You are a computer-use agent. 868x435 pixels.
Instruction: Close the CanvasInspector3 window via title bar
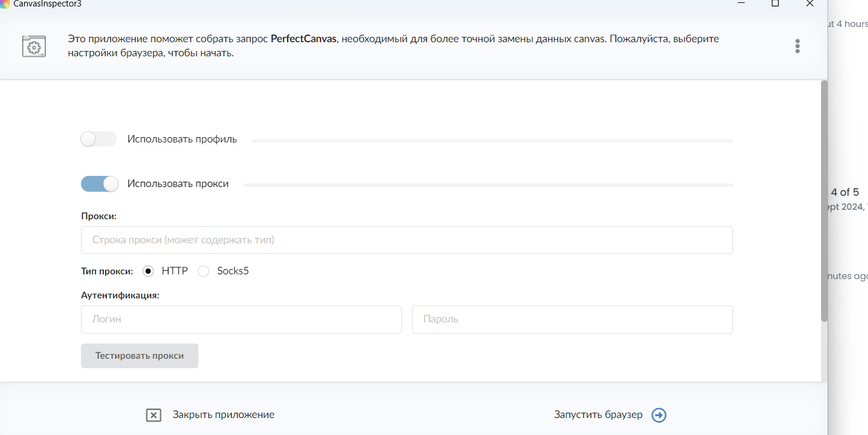click(810, 4)
